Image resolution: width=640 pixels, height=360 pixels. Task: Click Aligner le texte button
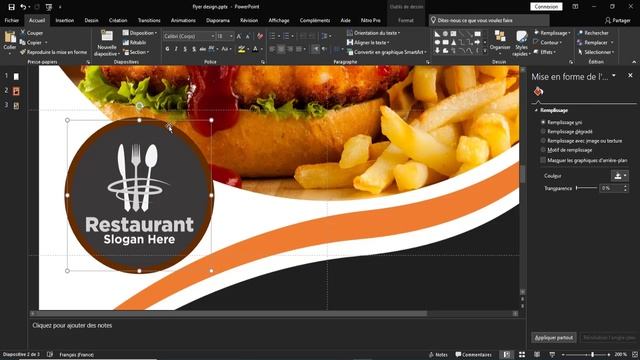tap(368, 42)
